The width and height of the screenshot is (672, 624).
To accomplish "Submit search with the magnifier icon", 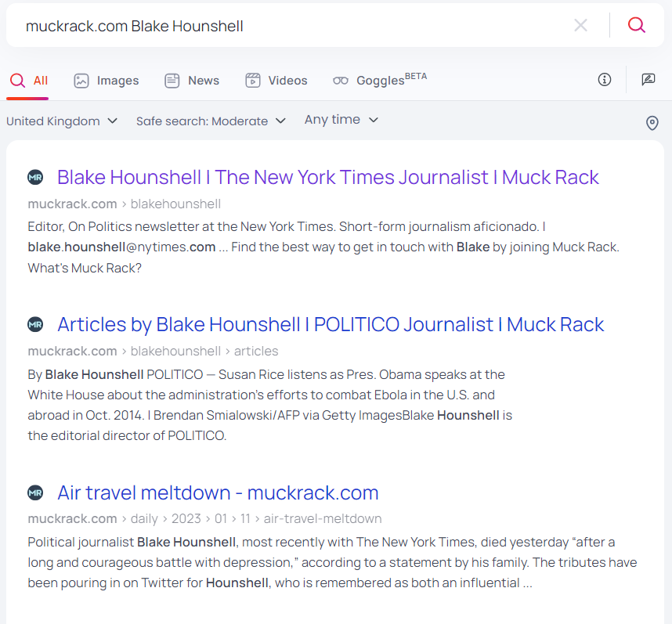I will coord(637,25).
